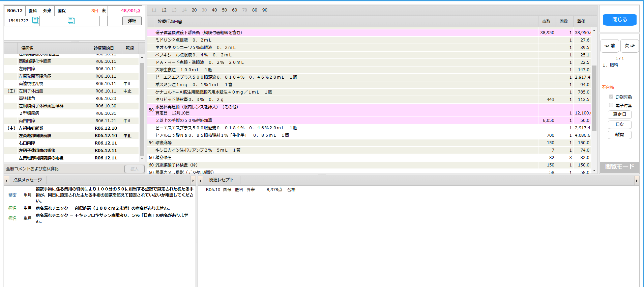Select the 硝子体茎顕微鏡下離断術 treatment row
The image size is (644, 287).
[x=369, y=33]
